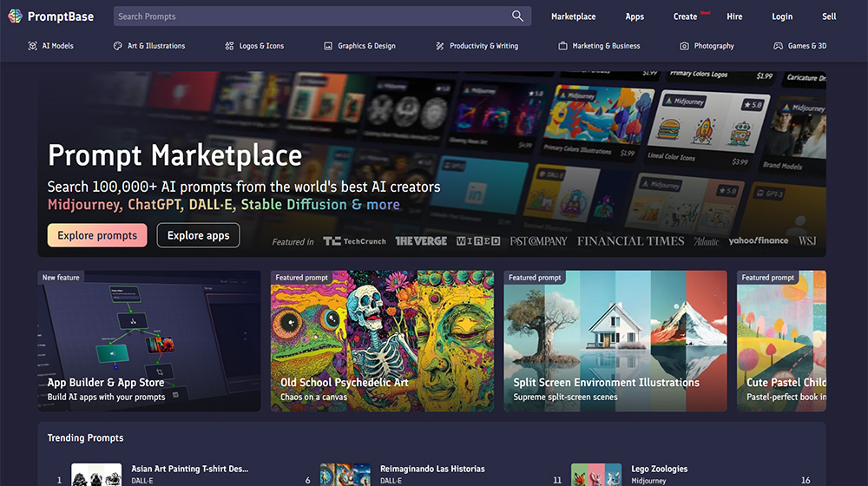
Task: Open Old School Psychedelic Art featured card
Action: point(382,340)
